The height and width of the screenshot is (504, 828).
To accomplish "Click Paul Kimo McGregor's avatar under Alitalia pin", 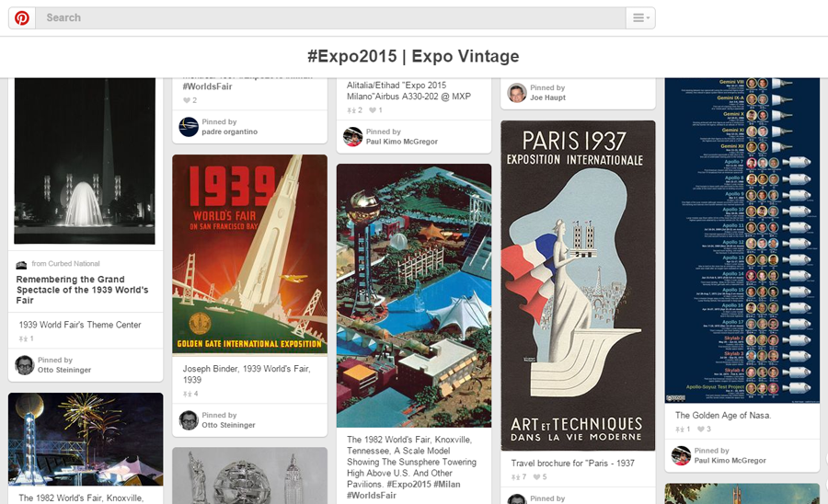I will [x=352, y=137].
